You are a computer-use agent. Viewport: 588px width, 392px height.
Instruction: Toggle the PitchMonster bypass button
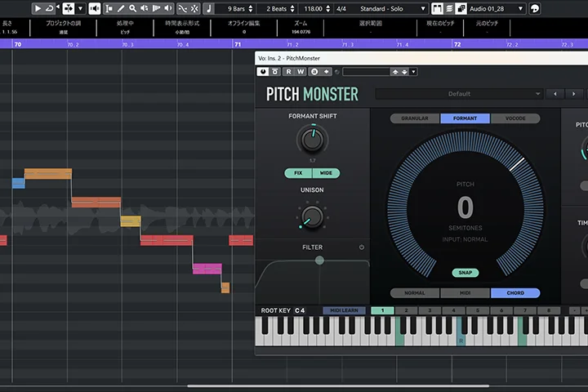tap(275, 72)
